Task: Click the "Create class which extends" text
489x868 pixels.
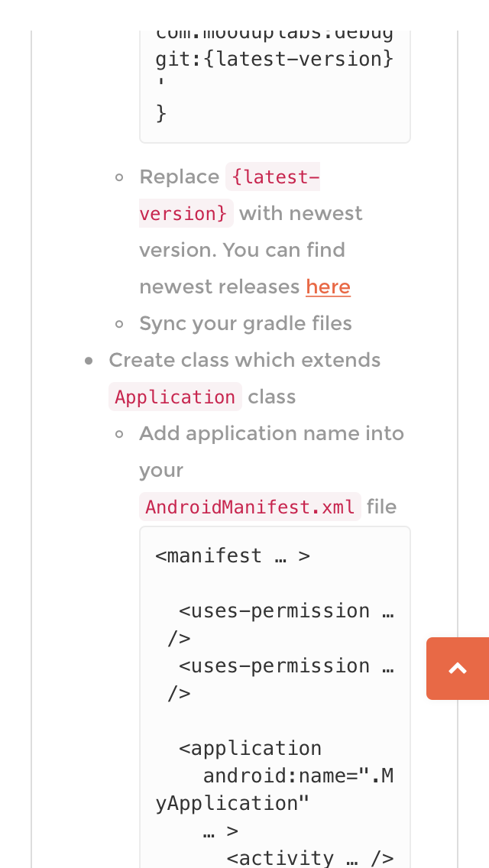Action: [x=244, y=360]
